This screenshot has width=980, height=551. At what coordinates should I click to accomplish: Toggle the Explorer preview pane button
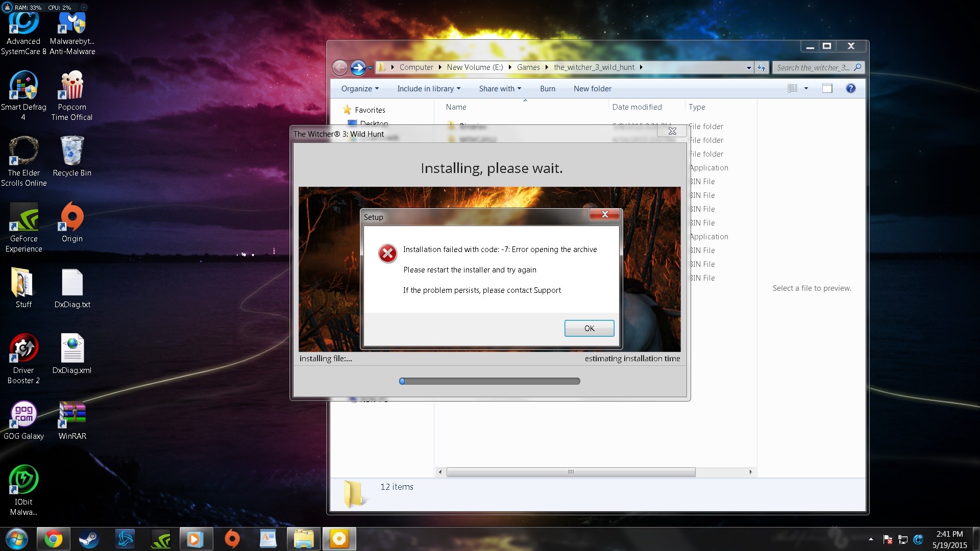(827, 88)
